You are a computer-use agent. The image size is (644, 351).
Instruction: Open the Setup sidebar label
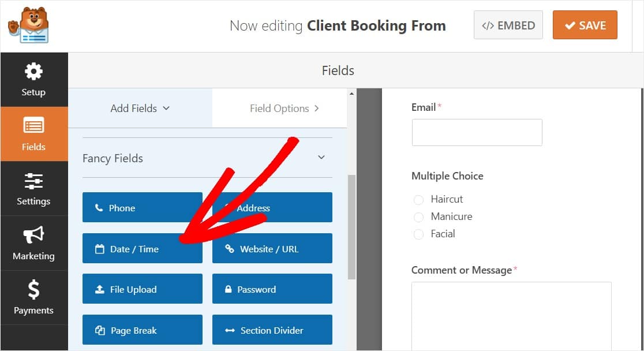coord(33,92)
